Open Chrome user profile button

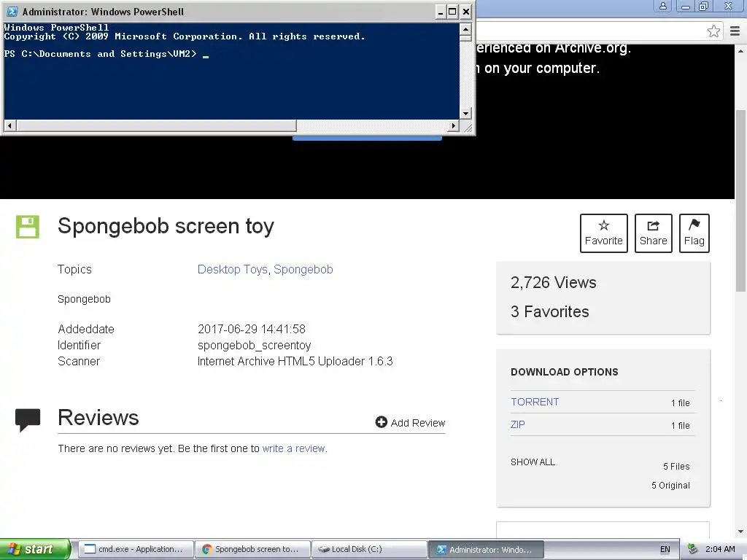coord(662,6)
